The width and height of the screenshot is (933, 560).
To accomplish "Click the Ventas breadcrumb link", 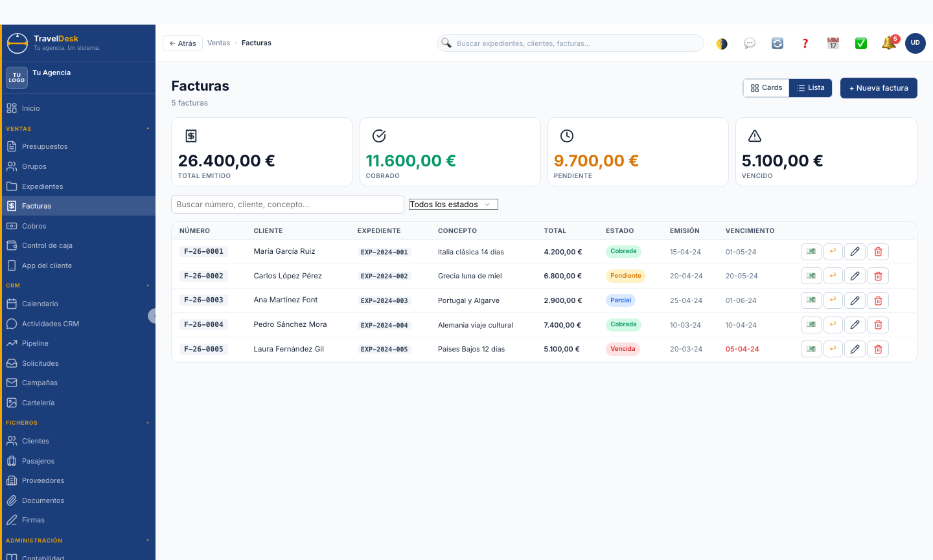I will tap(218, 43).
